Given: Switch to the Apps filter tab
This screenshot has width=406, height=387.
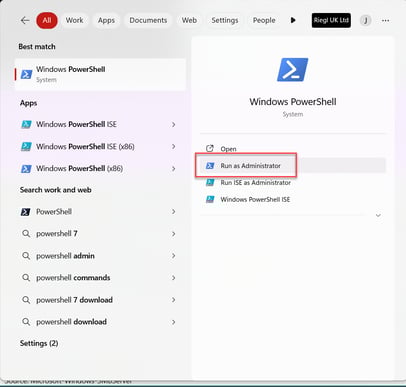Looking at the screenshot, I should click(106, 20).
